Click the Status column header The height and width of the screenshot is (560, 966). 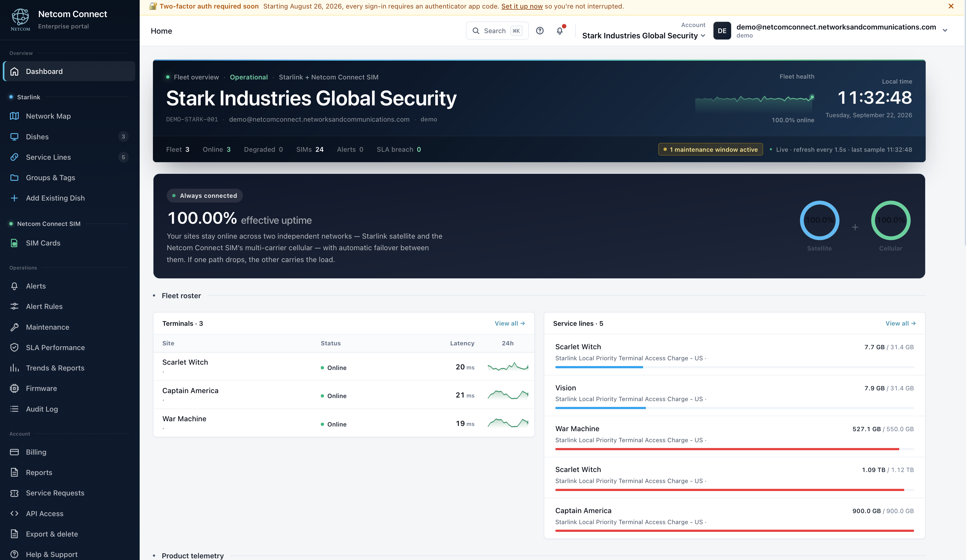[x=330, y=343]
